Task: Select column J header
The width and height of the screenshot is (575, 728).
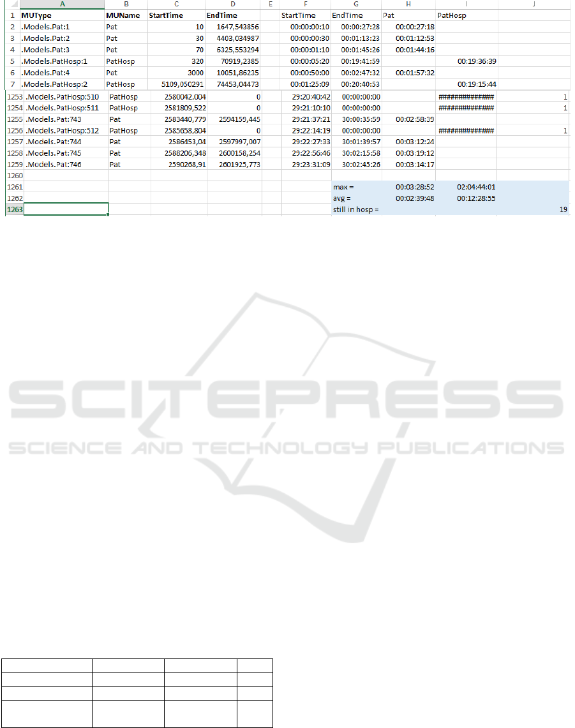Action: [532, 4]
